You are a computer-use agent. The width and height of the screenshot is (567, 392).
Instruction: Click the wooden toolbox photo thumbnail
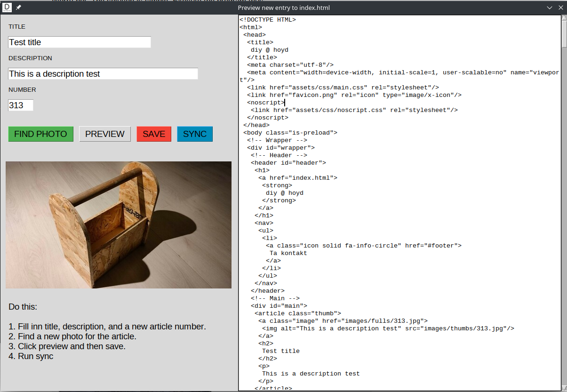click(119, 225)
